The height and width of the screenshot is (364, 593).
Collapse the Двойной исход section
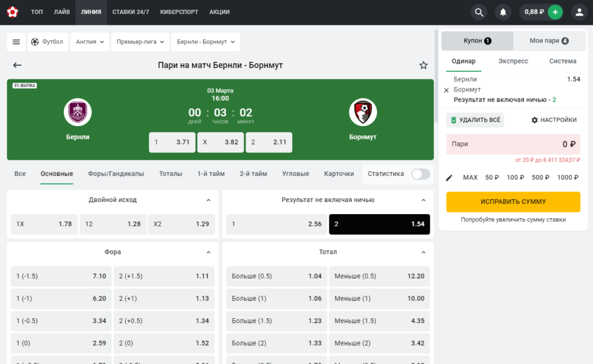click(208, 200)
